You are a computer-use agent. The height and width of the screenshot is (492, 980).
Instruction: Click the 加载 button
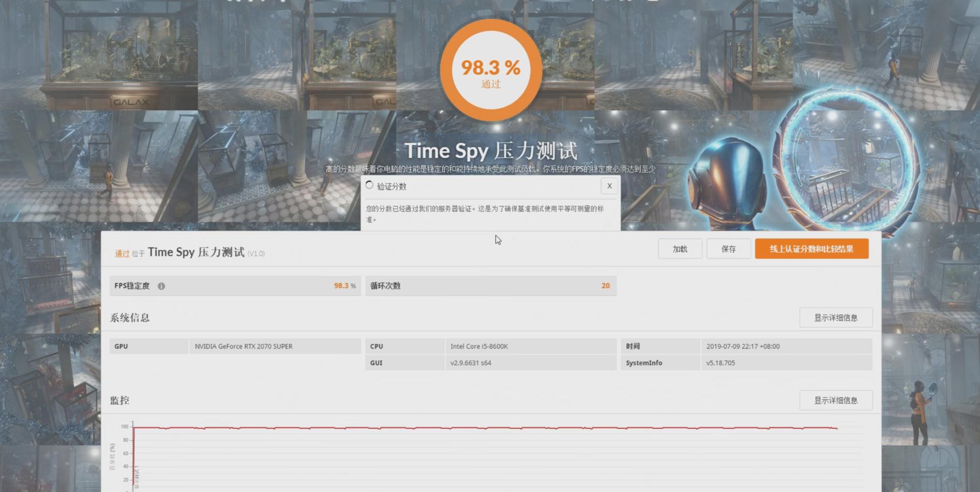[x=680, y=249]
